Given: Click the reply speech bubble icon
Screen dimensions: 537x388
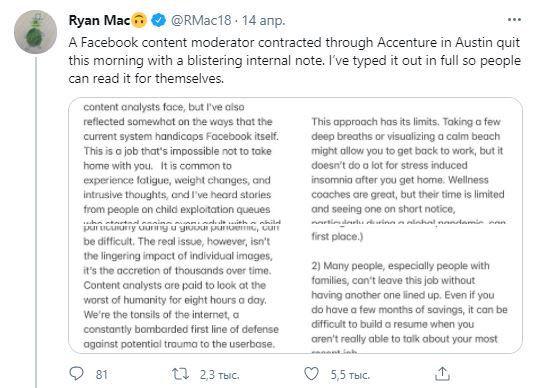Looking at the screenshot, I should (76, 374).
